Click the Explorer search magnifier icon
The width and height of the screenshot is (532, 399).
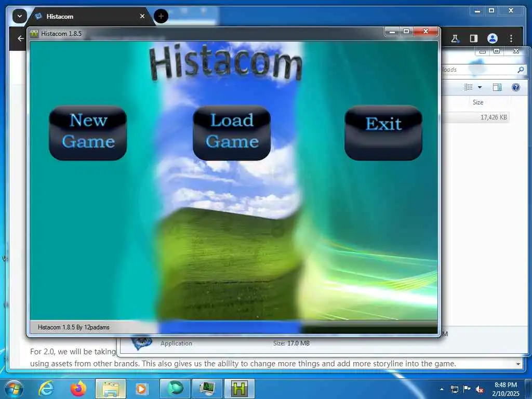point(521,70)
